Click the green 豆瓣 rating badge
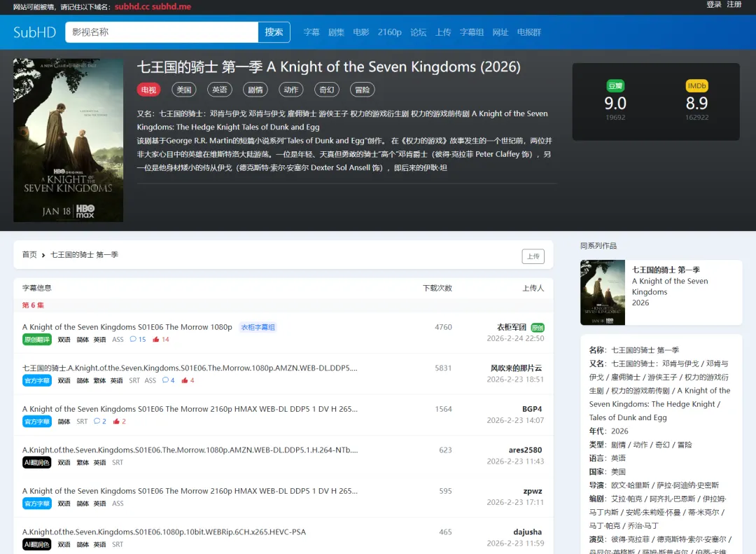This screenshot has height=554, width=756. tap(615, 86)
